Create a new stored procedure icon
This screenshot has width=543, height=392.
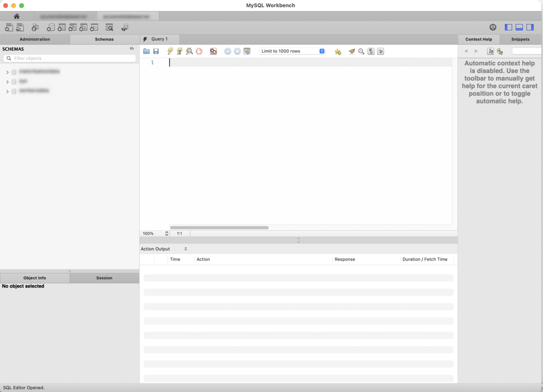[83, 28]
